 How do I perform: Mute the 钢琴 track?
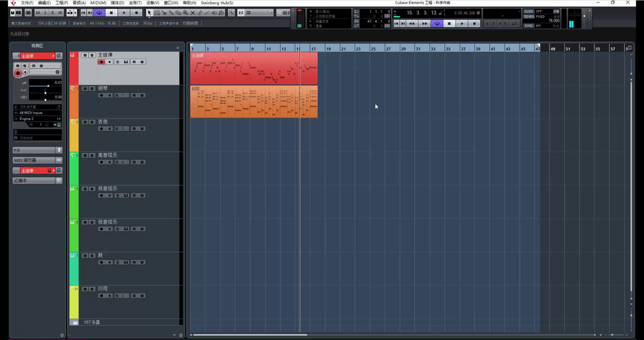click(85, 89)
